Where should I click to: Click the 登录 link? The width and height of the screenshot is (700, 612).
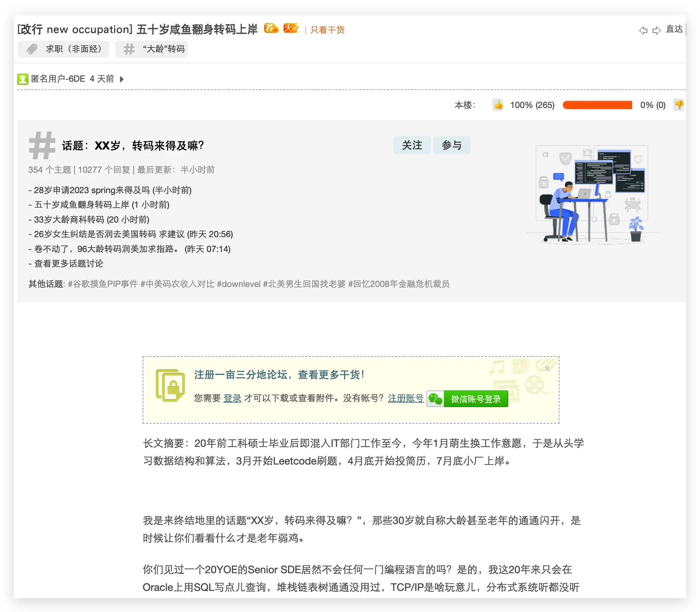(x=232, y=398)
